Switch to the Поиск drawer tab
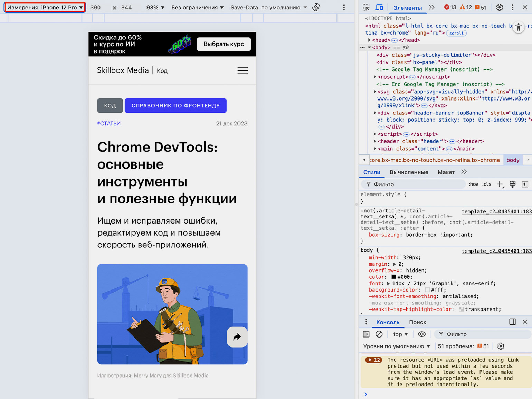532x399 pixels. click(417, 322)
